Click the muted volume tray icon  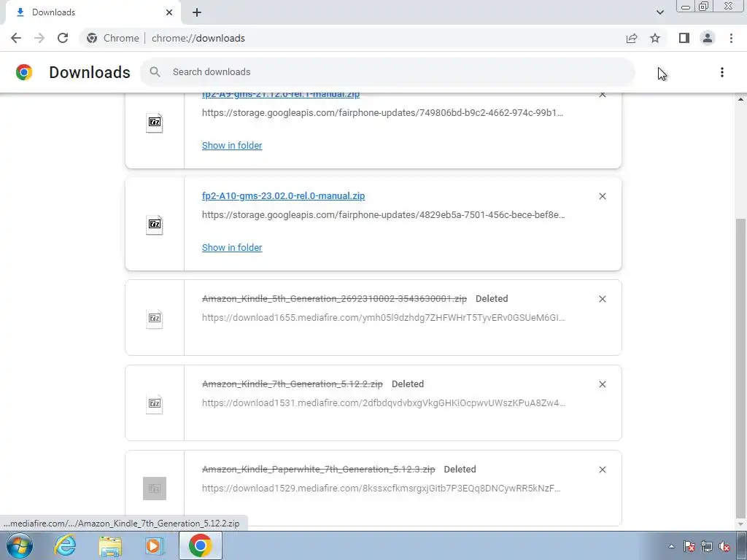click(x=724, y=547)
